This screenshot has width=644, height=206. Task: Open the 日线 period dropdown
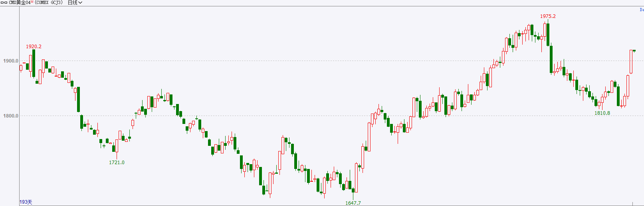click(x=75, y=3)
